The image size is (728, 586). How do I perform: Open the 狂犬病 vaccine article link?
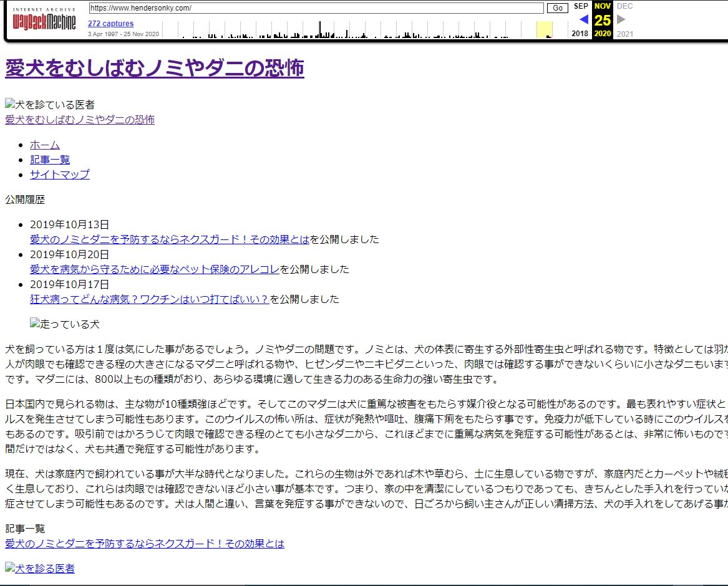coord(150,299)
